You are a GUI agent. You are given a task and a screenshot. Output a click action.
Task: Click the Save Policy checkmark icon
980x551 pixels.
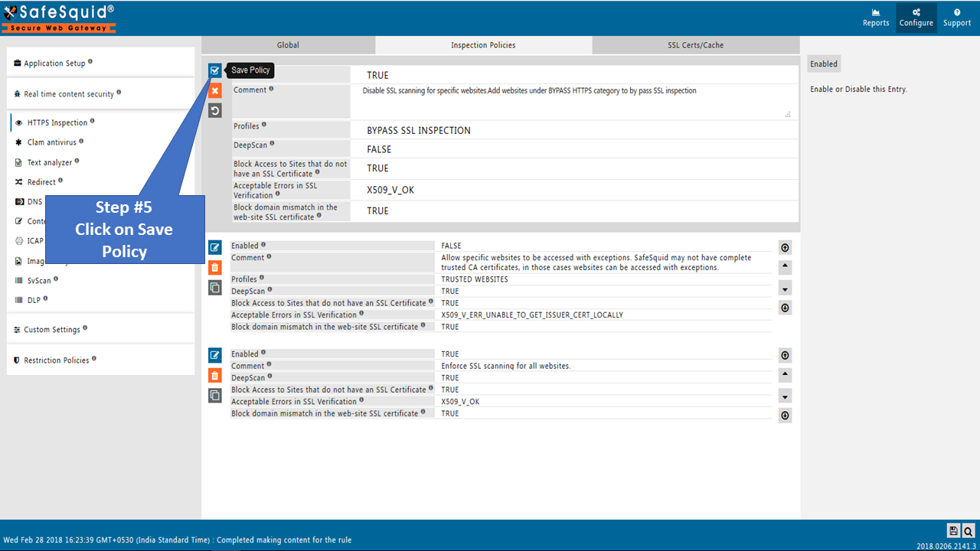215,70
